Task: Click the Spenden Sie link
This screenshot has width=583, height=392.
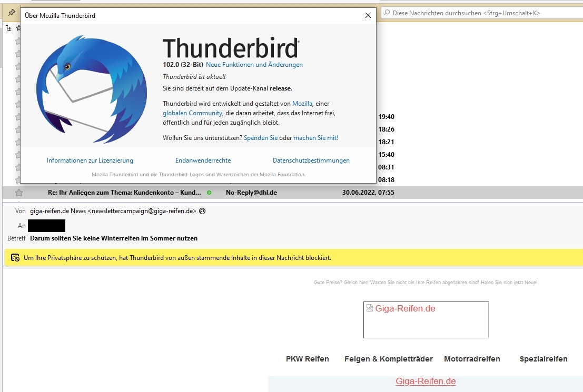Action: pyautogui.click(x=261, y=138)
